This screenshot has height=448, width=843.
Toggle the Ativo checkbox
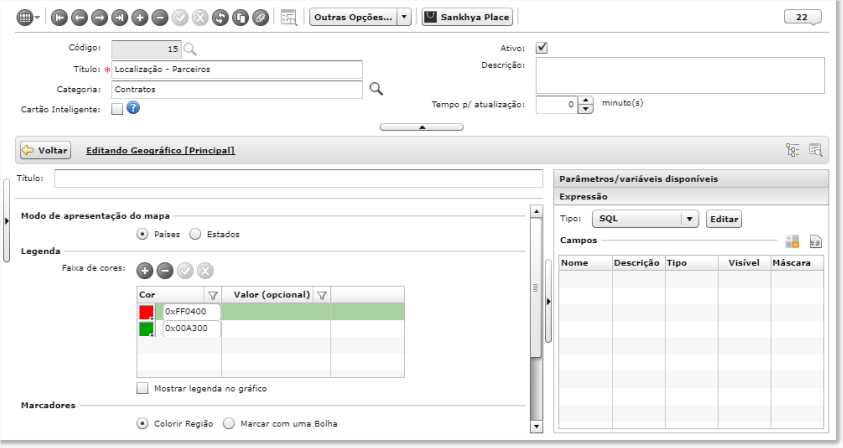[x=542, y=48]
